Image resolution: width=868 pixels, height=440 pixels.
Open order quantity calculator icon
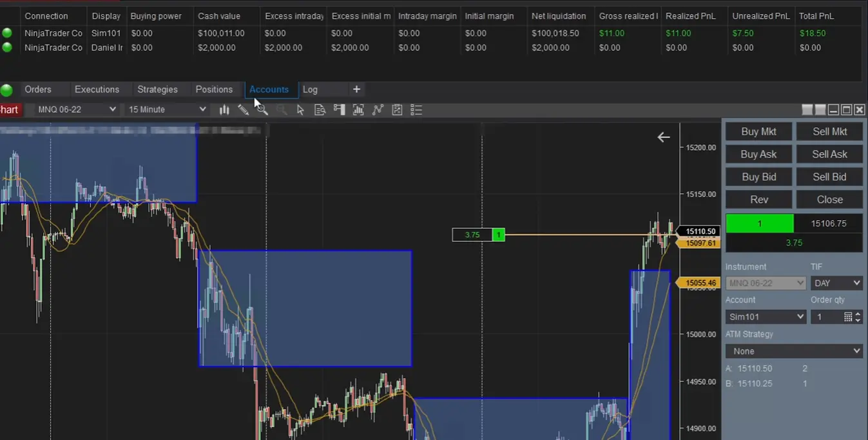pos(848,317)
